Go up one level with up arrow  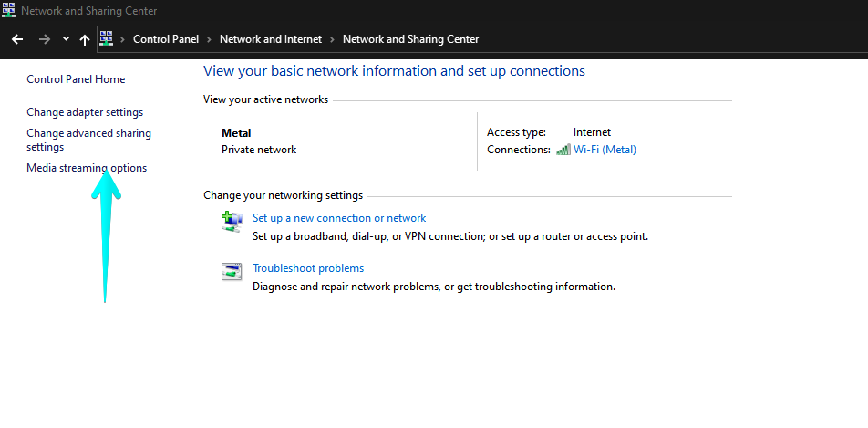click(x=85, y=39)
